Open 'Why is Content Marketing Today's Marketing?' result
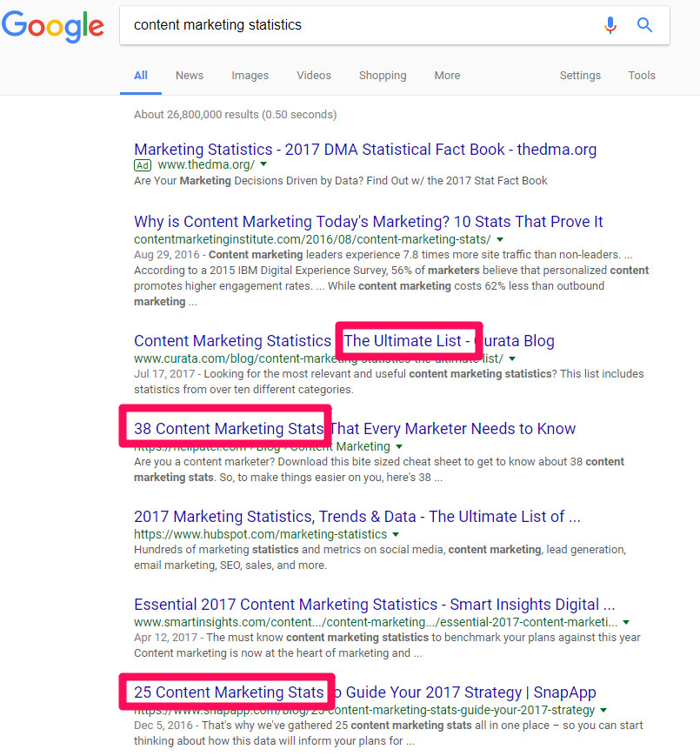The width and height of the screenshot is (700, 756). pyautogui.click(x=369, y=222)
